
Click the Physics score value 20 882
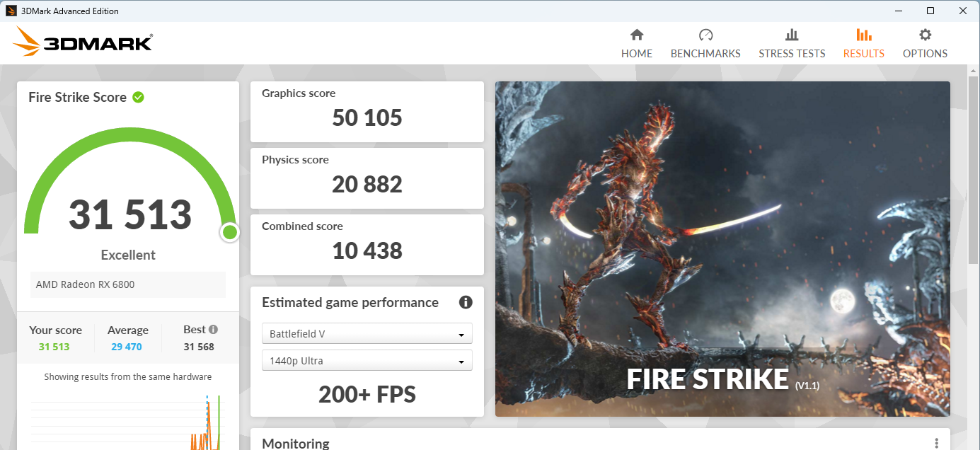click(367, 184)
